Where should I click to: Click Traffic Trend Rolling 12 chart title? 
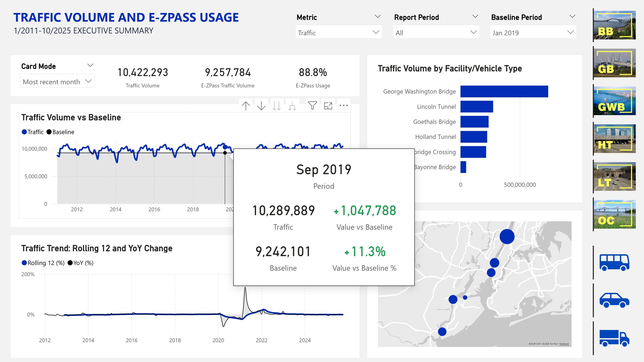97,248
